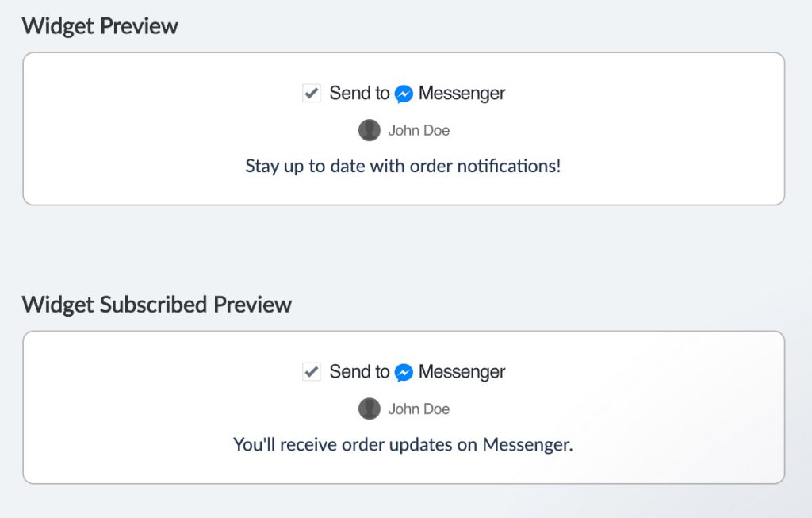
Task: Click the Messenger label beside the logo in Subscribed Preview
Action: click(x=462, y=372)
